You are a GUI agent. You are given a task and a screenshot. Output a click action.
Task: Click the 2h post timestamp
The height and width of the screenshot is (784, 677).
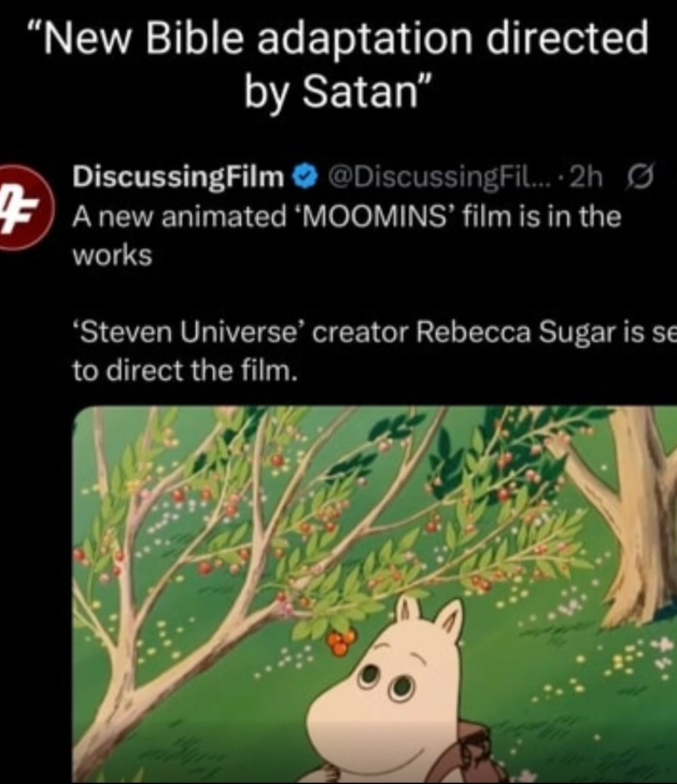click(x=587, y=179)
